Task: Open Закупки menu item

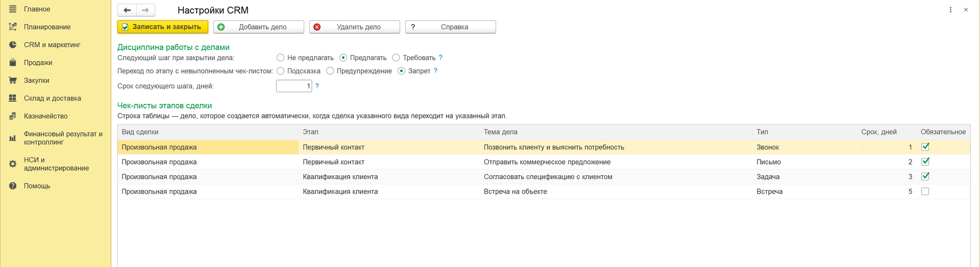Action: pyautogui.click(x=37, y=81)
